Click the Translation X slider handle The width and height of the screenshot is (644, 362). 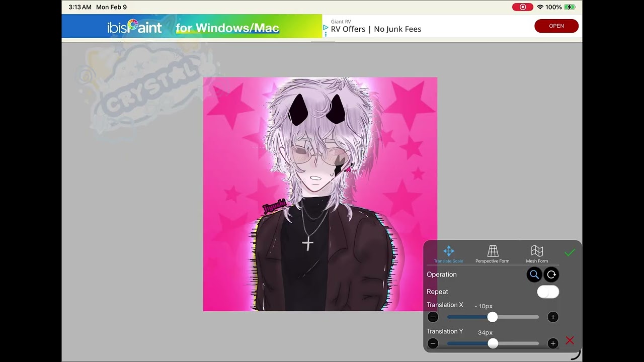[493, 317]
